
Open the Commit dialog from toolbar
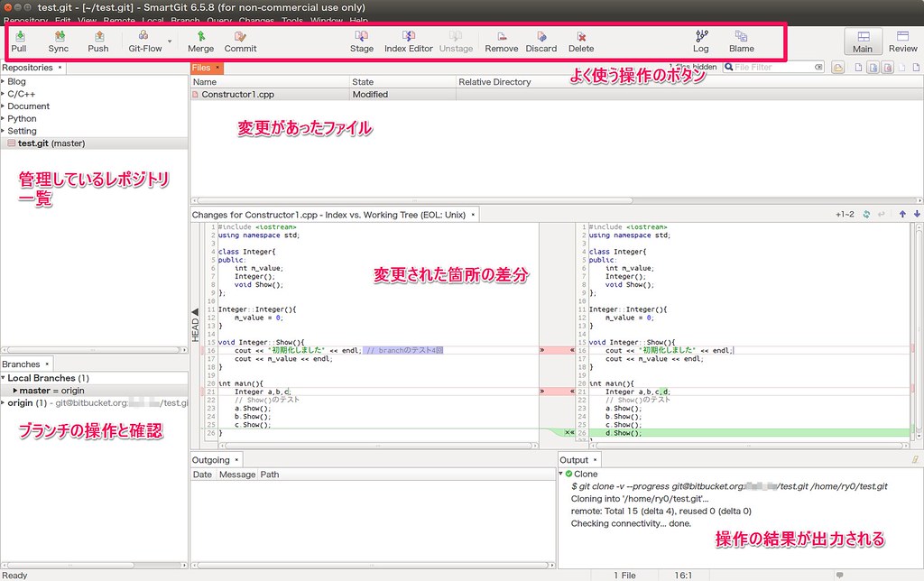[240, 41]
